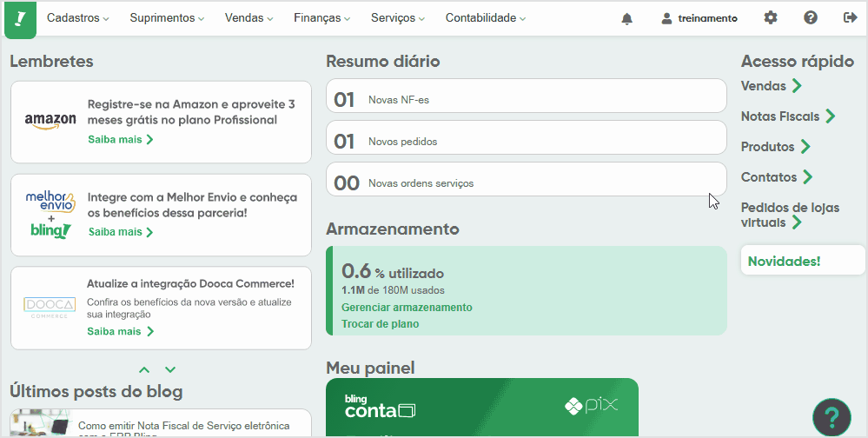The image size is (868, 438).
Task: Expand the Finanças menu
Action: [x=322, y=17]
